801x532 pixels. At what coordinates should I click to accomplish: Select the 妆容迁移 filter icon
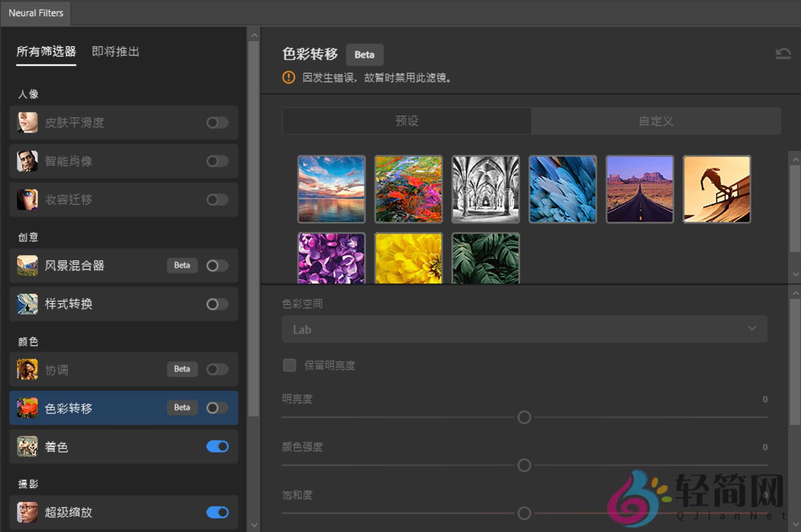[27, 200]
